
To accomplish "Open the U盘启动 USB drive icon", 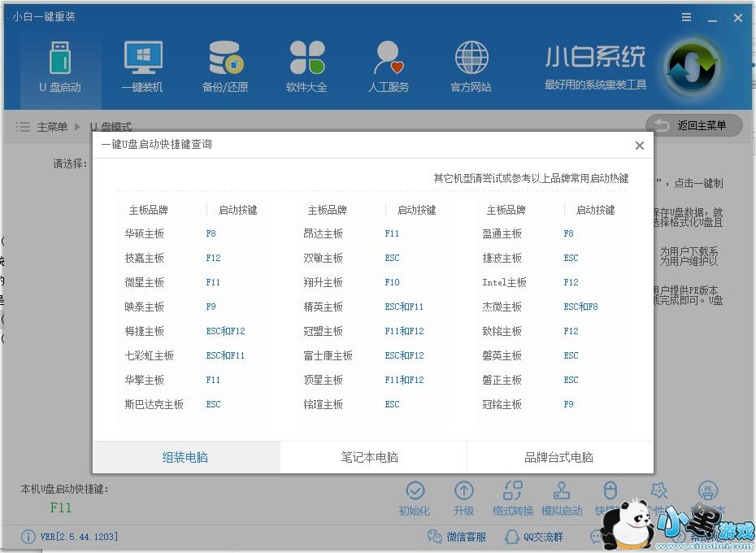I will pyautogui.click(x=61, y=58).
